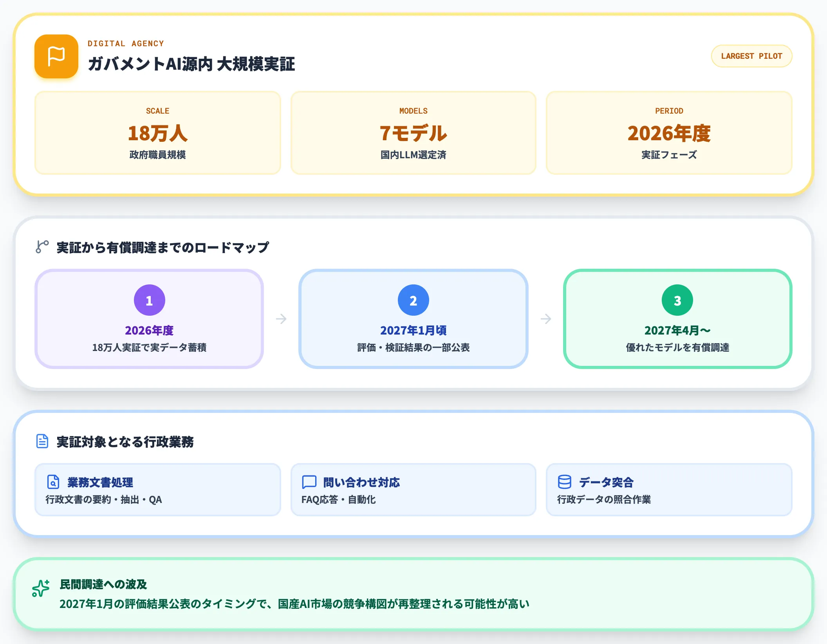Image resolution: width=827 pixels, height=644 pixels.
Task: Click the 業務文書処理 card title
Action: coord(100,482)
